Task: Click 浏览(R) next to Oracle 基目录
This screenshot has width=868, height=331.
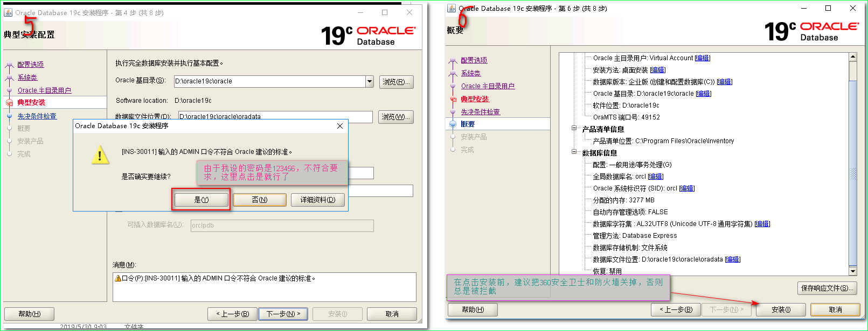Action: click(396, 82)
